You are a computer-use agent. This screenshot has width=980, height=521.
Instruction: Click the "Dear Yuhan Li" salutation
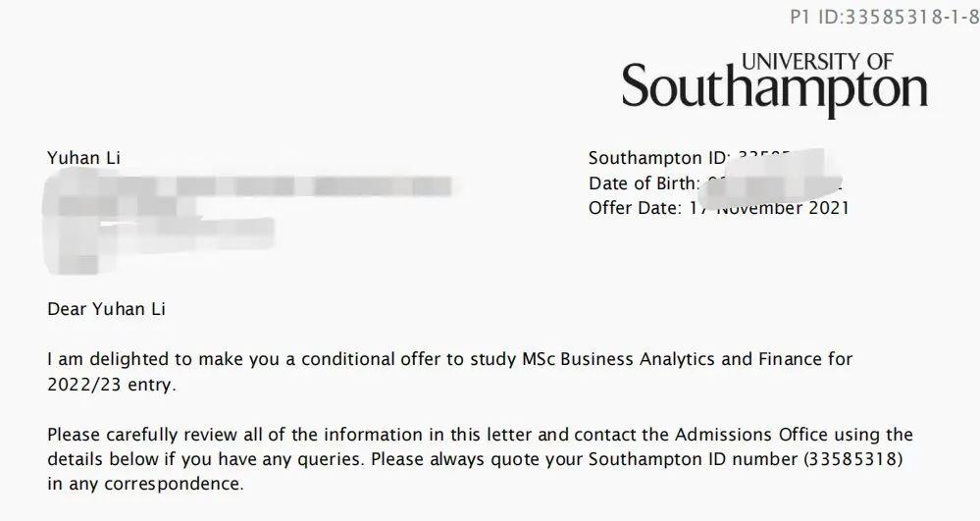pos(106,310)
